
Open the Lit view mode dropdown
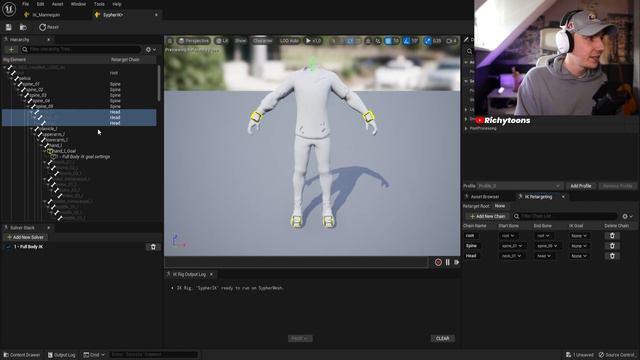(x=222, y=41)
